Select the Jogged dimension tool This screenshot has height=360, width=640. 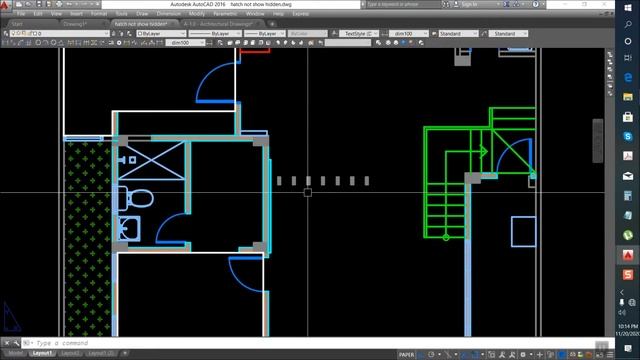45,43
